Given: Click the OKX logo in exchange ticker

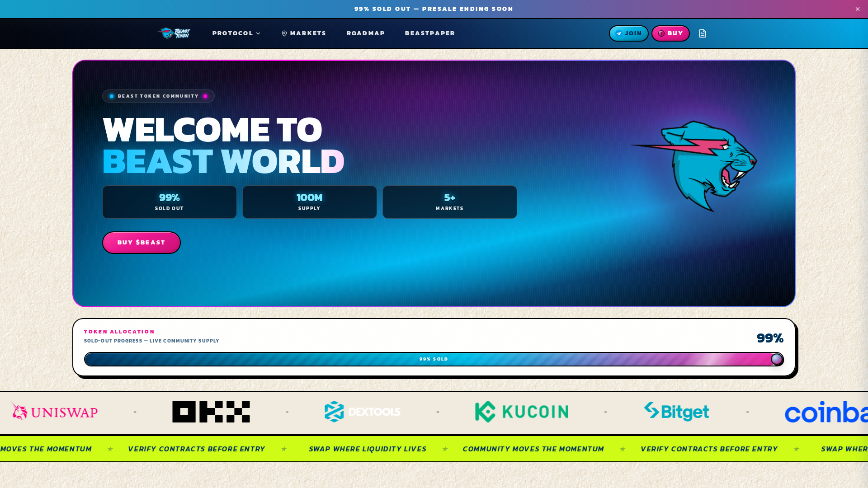Looking at the screenshot, I should (x=211, y=412).
